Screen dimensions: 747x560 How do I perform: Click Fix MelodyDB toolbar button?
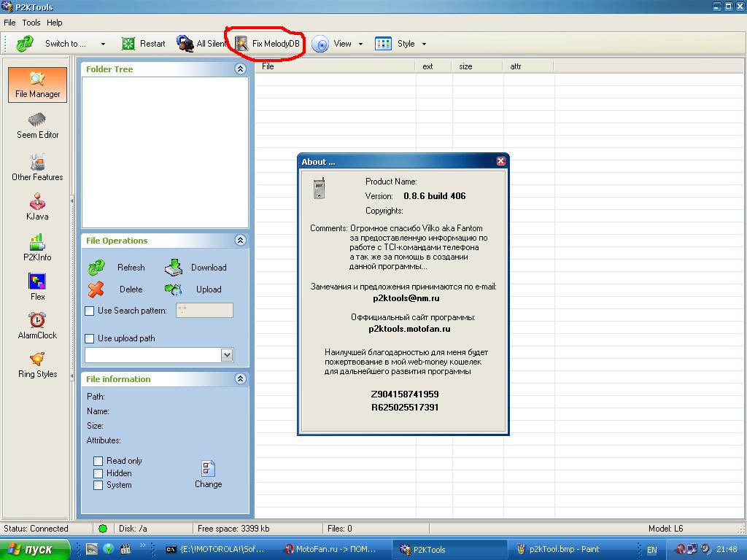pyautogui.click(x=268, y=44)
